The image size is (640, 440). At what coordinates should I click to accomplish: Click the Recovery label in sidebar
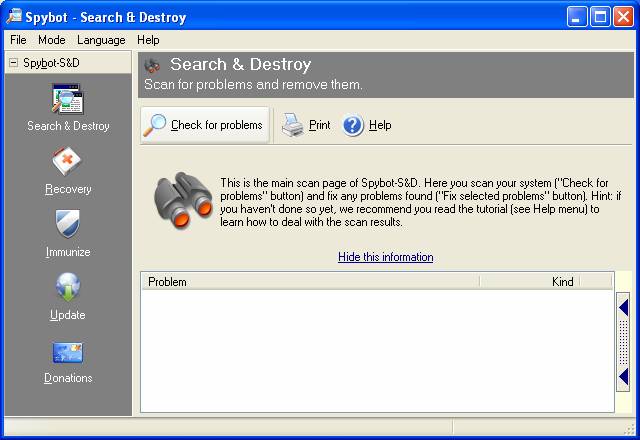click(x=68, y=189)
